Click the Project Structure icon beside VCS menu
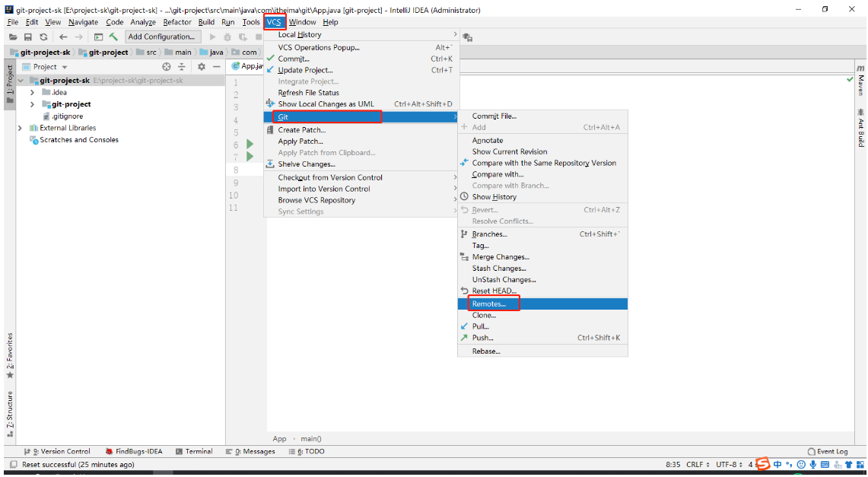 pos(468,37)
